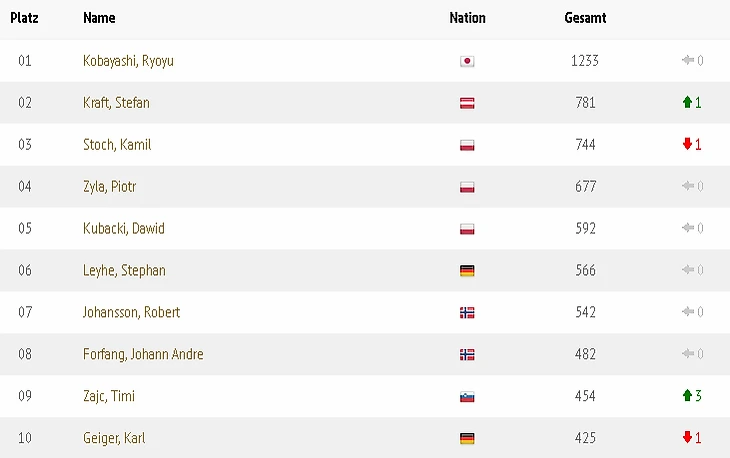The height and width of the screenshot is (458, 730).
Task: Click the Germany flag beside Leyhe, Stephan
Action: click(467, 271)
